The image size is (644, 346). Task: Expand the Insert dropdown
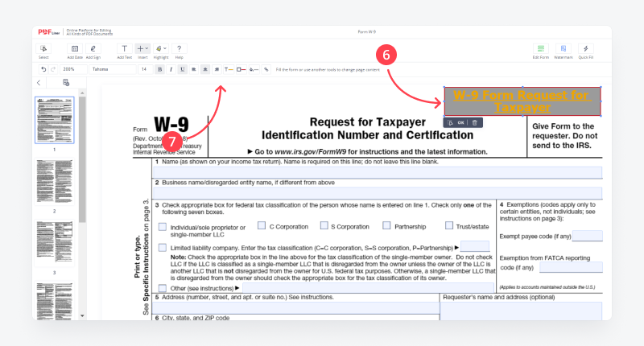(x=142, y=49)
